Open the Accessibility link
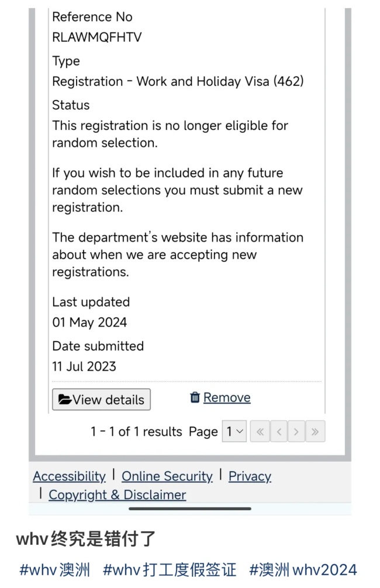The height and width of the screenshot is (588, 380). click(x=70, y=476)
